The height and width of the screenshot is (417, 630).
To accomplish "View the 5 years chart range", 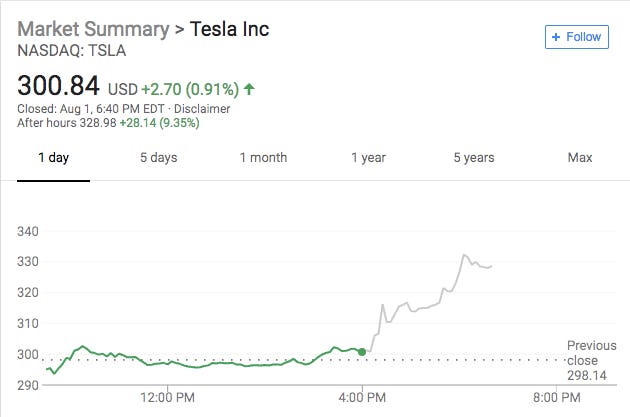I will tap(473, 158).
